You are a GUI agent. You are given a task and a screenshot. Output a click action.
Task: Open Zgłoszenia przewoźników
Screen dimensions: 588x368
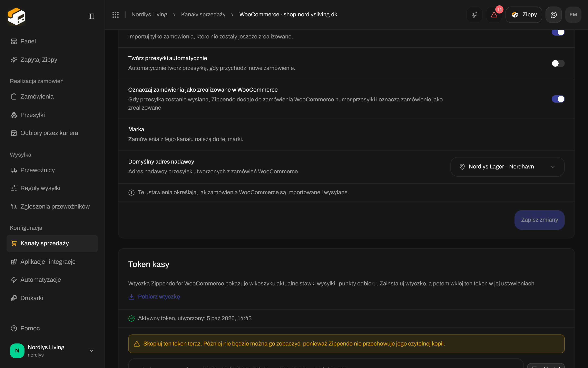click(x=52, y=207)
